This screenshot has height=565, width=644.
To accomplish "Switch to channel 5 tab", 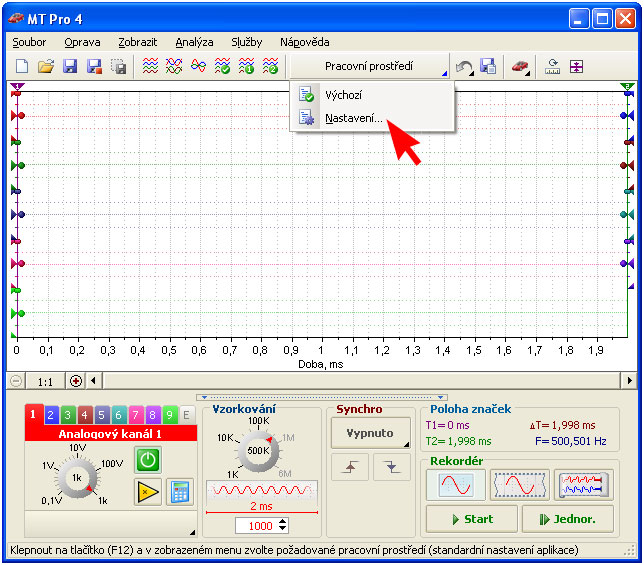I will coord(101,415).
